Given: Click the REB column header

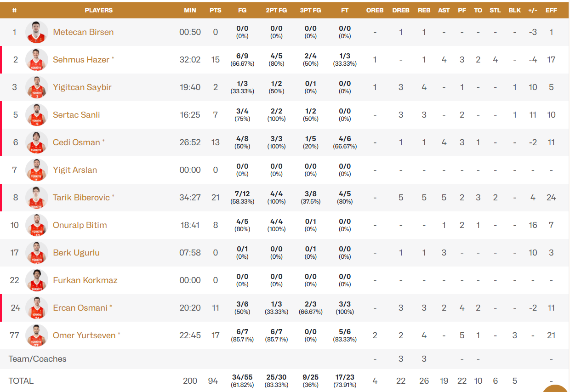Looking at the screenshot, I should pyautogui.click(x=424, y=10).
